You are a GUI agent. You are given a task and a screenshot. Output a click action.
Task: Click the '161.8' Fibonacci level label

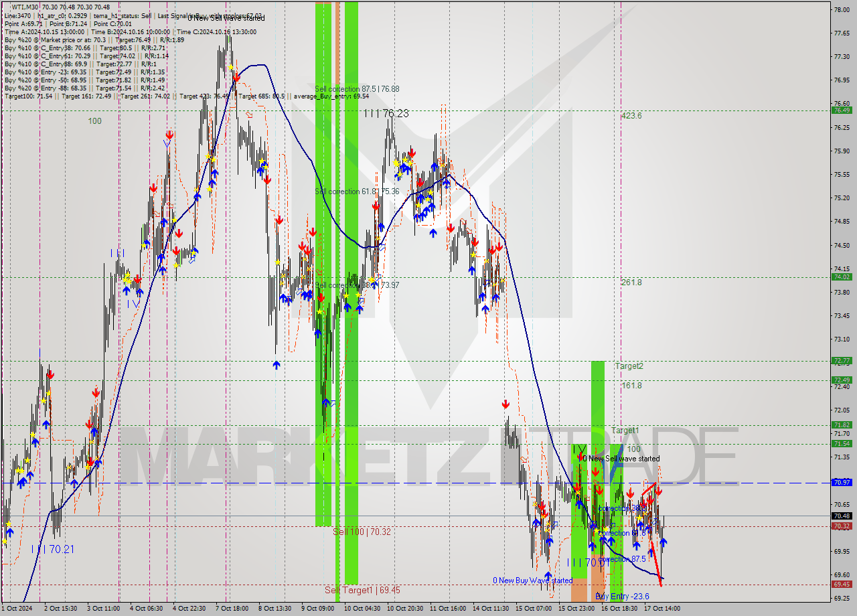pos(631,386)
